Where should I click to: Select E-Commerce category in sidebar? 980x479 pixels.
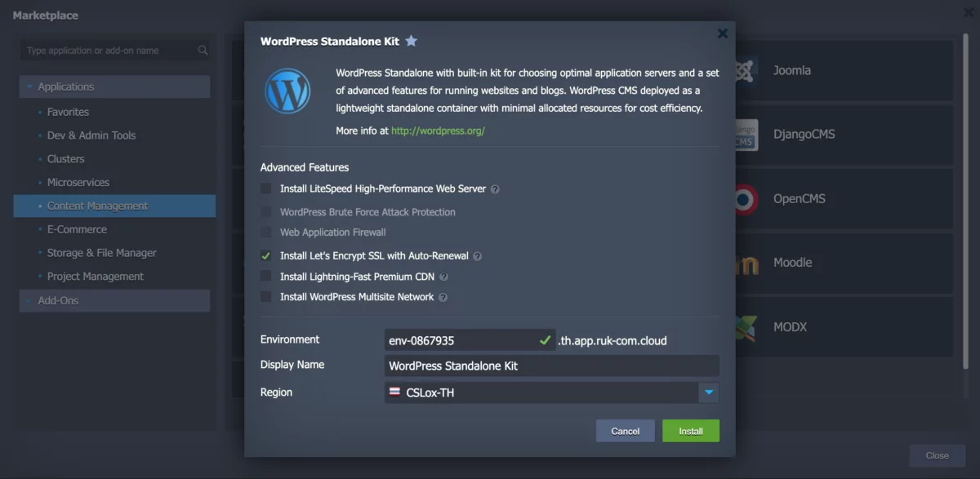click(x=77, y=230)
